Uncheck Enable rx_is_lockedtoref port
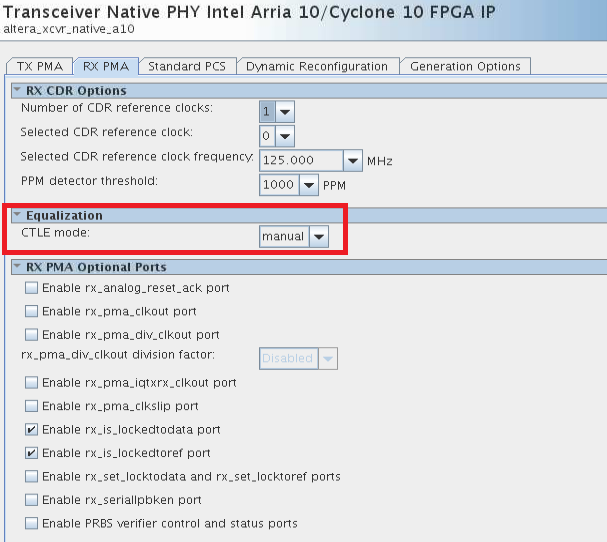The width and height of the screenshot is (607, 542). (32, 453)
